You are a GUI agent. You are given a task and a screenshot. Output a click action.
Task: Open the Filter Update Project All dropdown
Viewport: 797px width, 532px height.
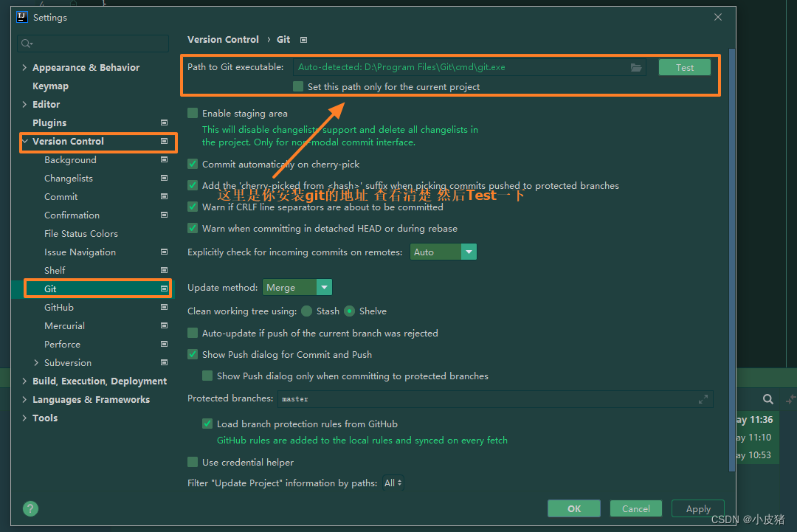click(x=393, y=483)
